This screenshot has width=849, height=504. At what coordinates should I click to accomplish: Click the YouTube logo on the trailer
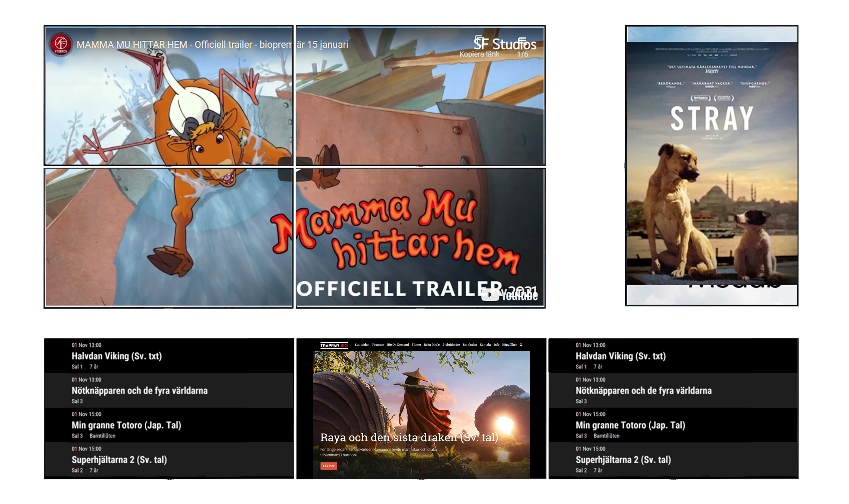click(x=509, y=295)
